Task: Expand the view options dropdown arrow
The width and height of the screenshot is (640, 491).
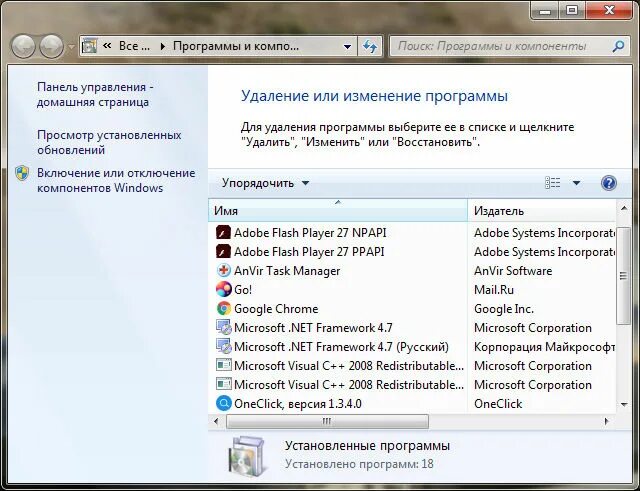Action: [576, 183]
